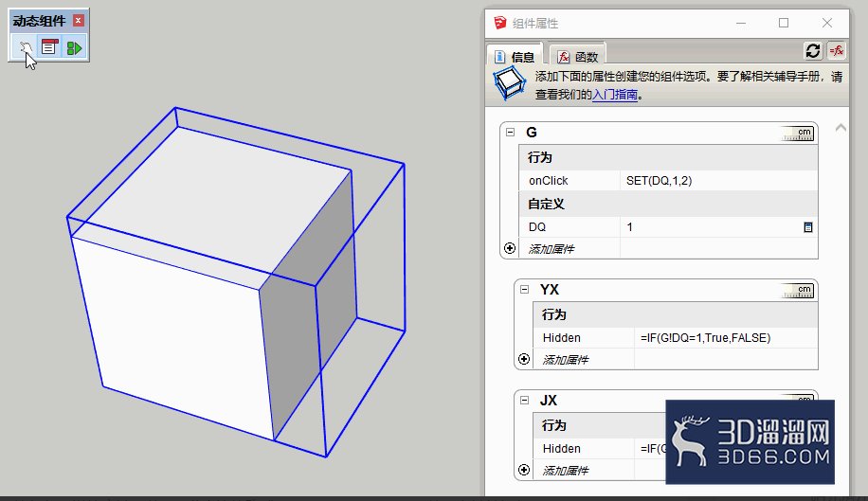Edit YX Hidden formula =IF(G!DQ=1,True,FALSE)
This screenshot has width=868, height=501.
tap(726, 338)
